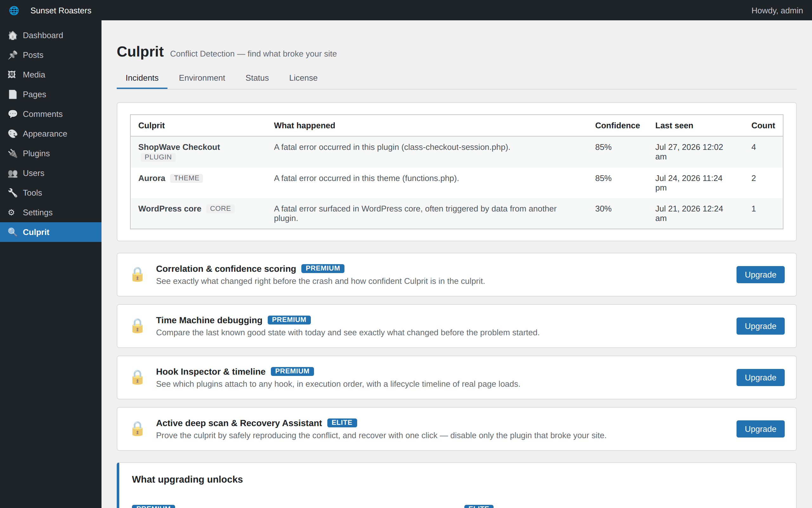Image resolution: width=812 pixels, height=508 pixels.
Task: Click the Count column header
Action: tap(763, 126)
